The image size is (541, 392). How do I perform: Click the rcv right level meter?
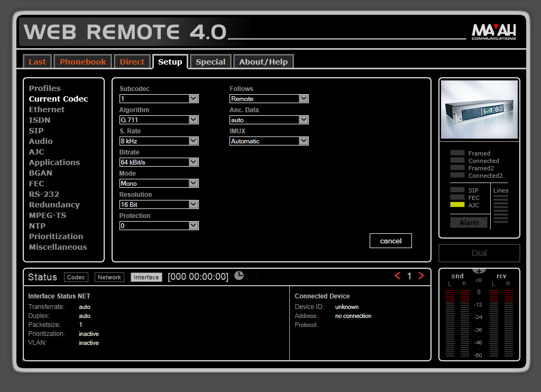point(509,323)
